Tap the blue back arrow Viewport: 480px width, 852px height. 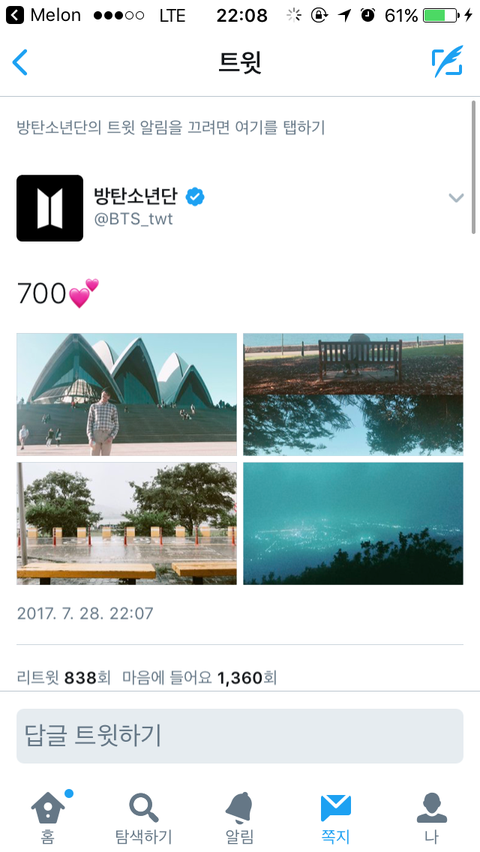pos(20,62)
